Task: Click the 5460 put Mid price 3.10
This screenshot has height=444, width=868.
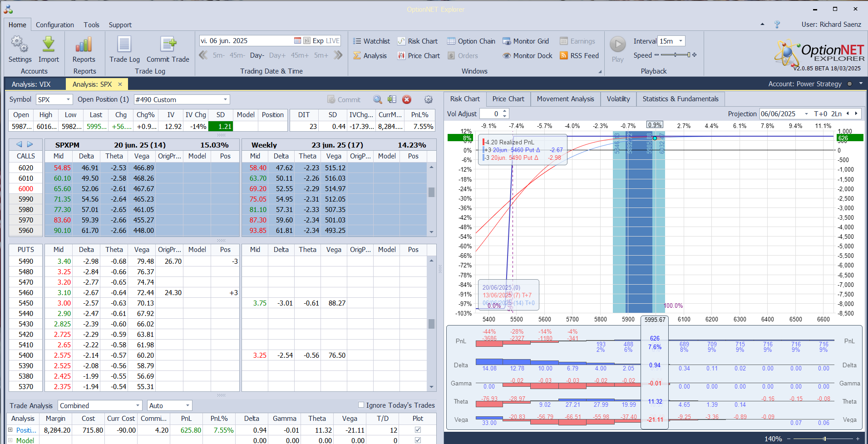Action: coord(64,293)
